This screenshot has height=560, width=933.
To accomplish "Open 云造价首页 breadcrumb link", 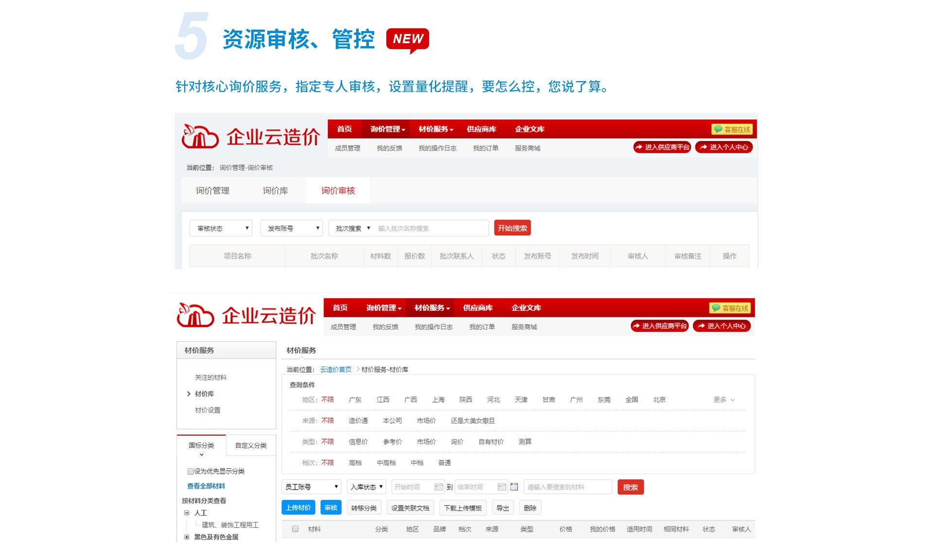I will [336, 370].
